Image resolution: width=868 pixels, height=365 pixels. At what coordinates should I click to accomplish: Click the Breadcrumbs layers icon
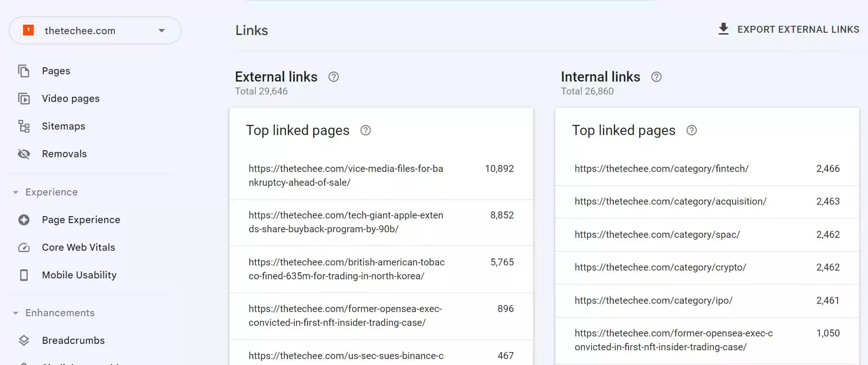[x=24, y=341]
